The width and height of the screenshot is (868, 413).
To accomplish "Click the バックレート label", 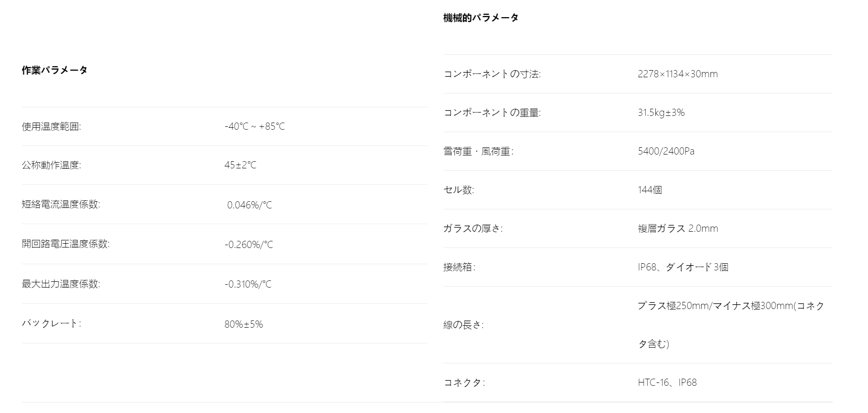I will click(51, 324).
